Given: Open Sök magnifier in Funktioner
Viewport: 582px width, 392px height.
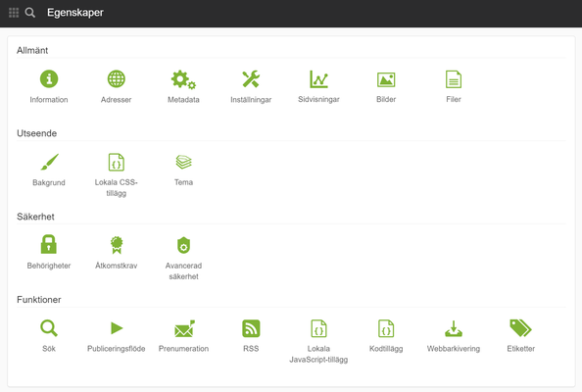Looking at the screenshot, I should [49, 328].
